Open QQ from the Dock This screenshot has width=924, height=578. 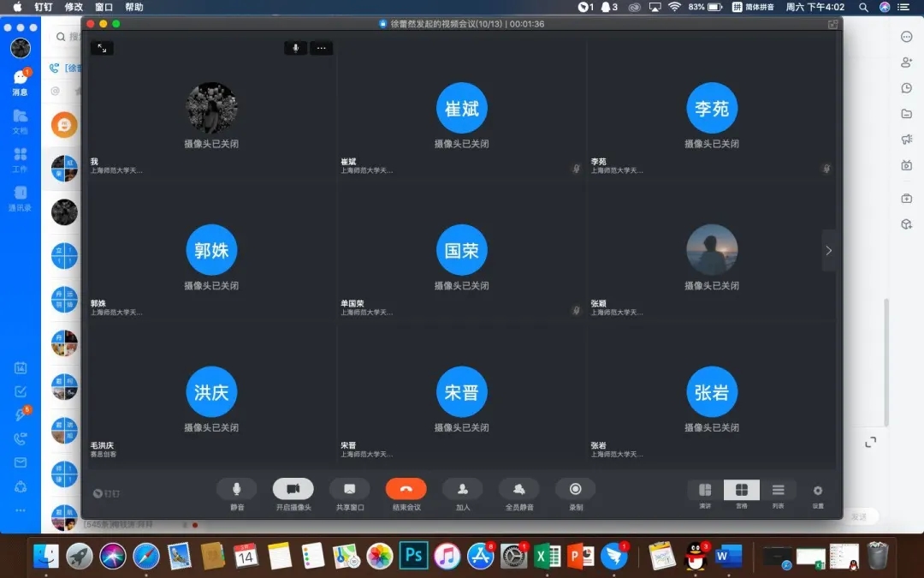click(696, 556)
